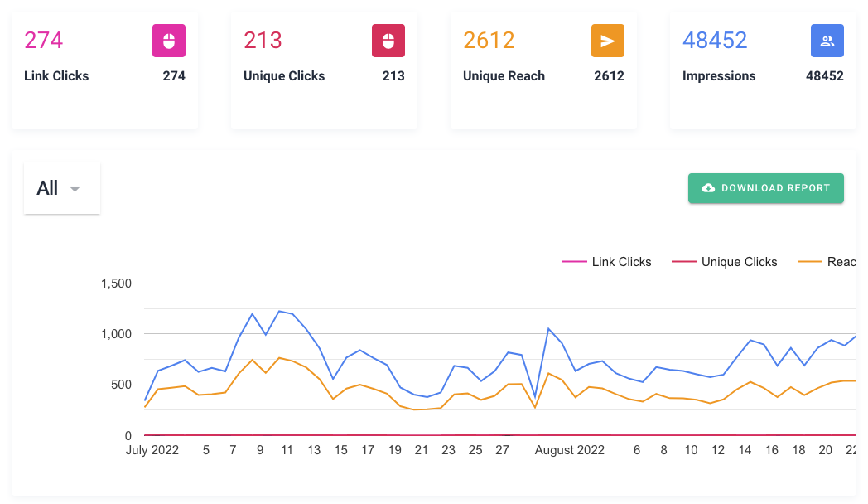Image resolution: width=868 pixels, height=504 pixels.
Task: Click the Link Clicks card label
Action: pyautogui.click(x=56, y=76)
